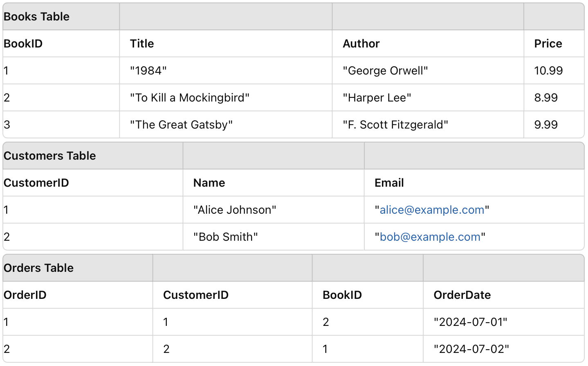Click the Orders Table header cell
The height and width of the screenshot is (366, 588).
(x=39, y=268)
